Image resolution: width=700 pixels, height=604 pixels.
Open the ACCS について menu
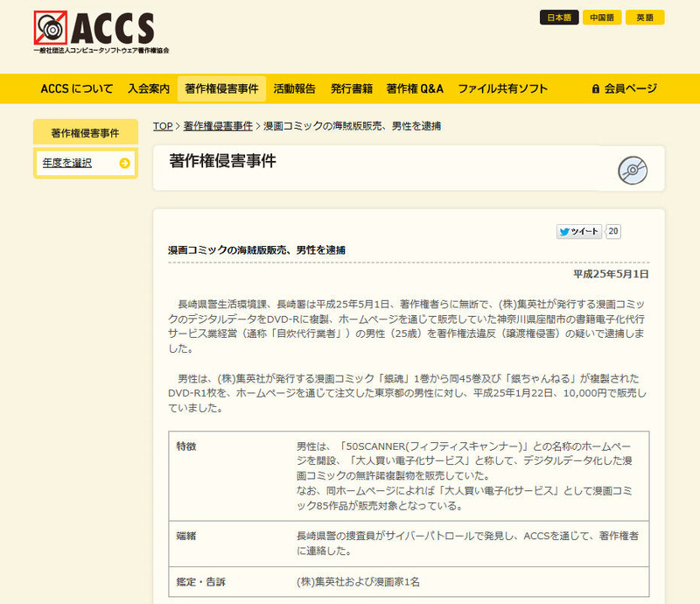pyautogui.click(x=76, y=88)
